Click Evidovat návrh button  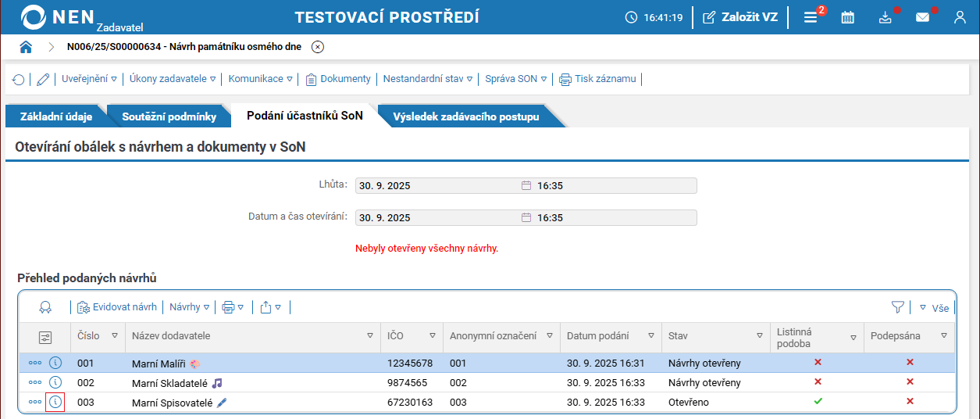coord(116,307)
